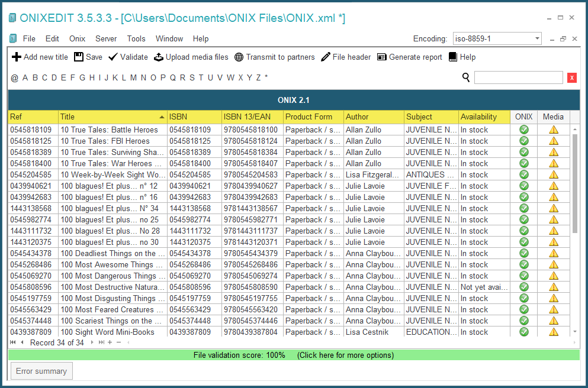The width and height of the screenshot is (588, 388).
Task: Restore the inner document window
Action: click(x=563, y=38)
